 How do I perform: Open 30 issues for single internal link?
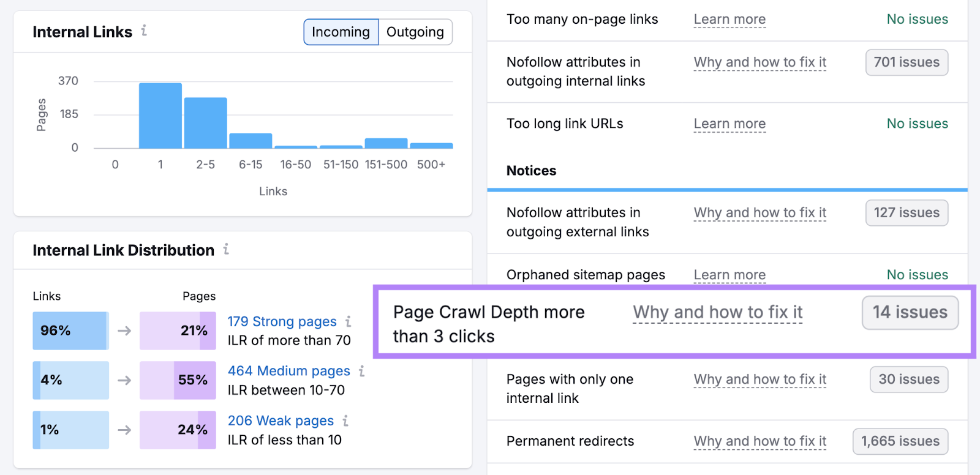click(908, 379)
